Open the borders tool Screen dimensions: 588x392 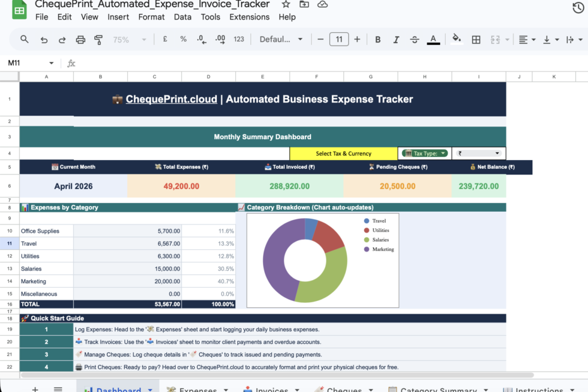coord(476,39)
